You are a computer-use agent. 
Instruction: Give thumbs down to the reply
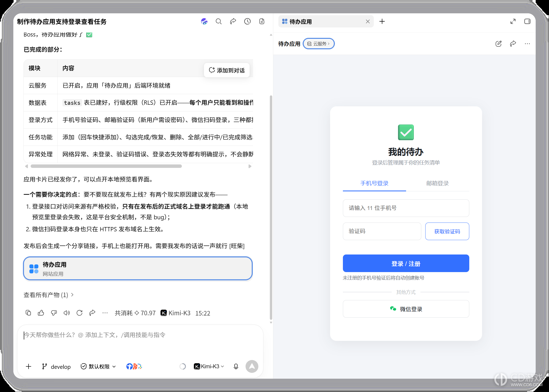[x=54, y=313]
